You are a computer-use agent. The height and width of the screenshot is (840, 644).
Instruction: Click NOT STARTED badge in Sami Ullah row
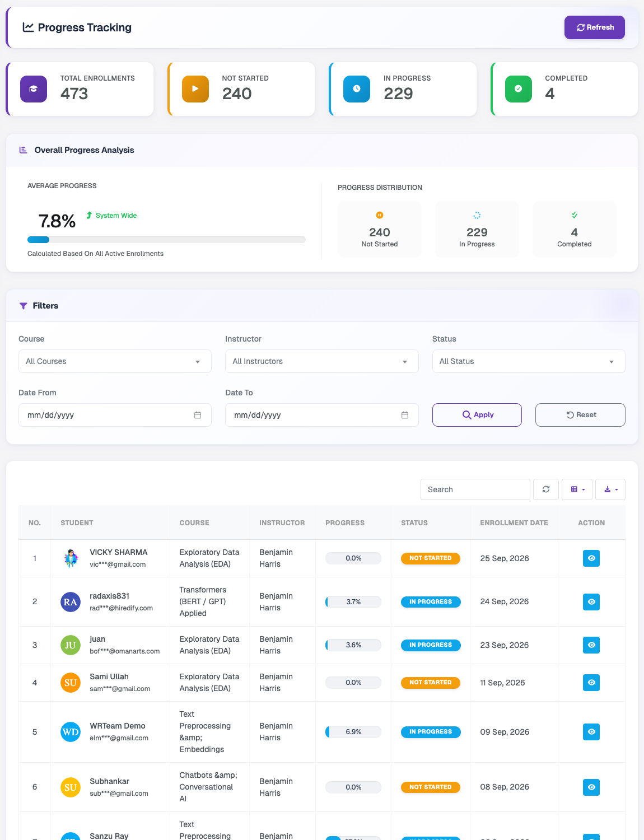[x=431, y=683]
